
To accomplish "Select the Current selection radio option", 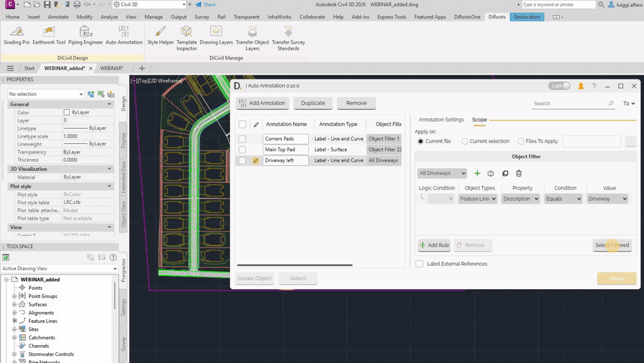I will point(465,141).
